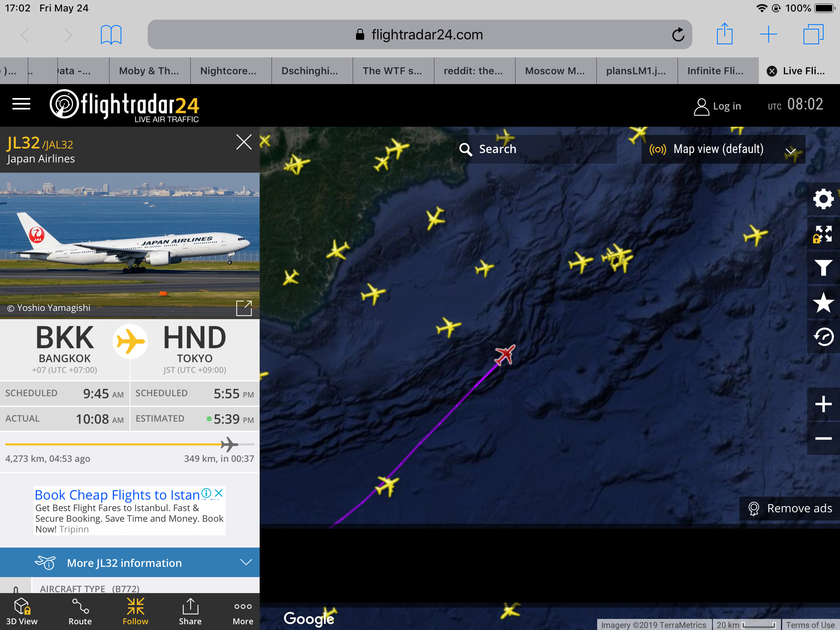Open the map settings gear icon
Viewport: 840px width, 630px height.
(x=823, y=199)
